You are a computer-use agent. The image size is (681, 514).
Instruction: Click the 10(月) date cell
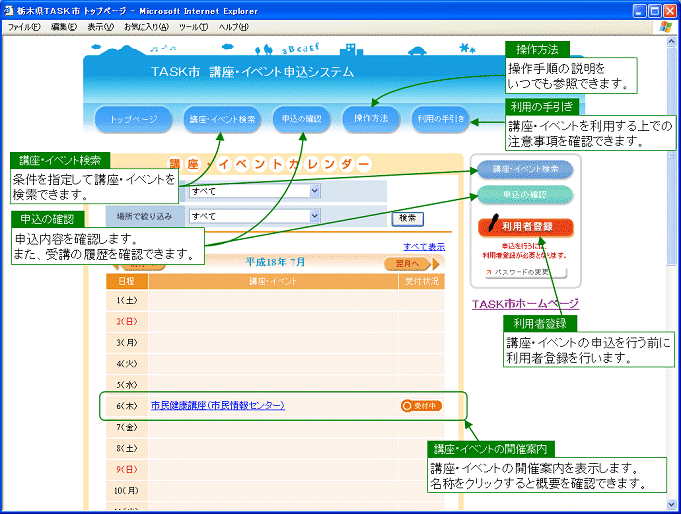[127, 491]
